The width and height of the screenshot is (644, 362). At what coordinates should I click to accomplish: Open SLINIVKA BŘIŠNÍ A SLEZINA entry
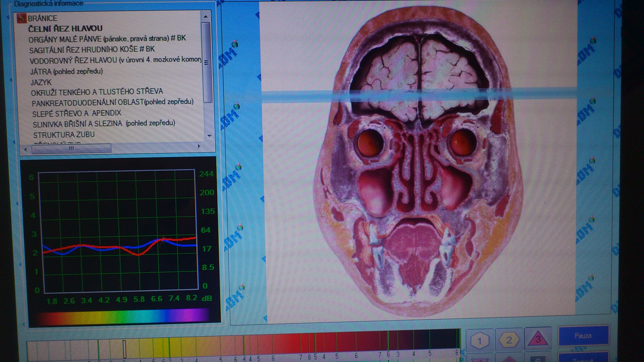pyautogui.click(x=104, y=123)
